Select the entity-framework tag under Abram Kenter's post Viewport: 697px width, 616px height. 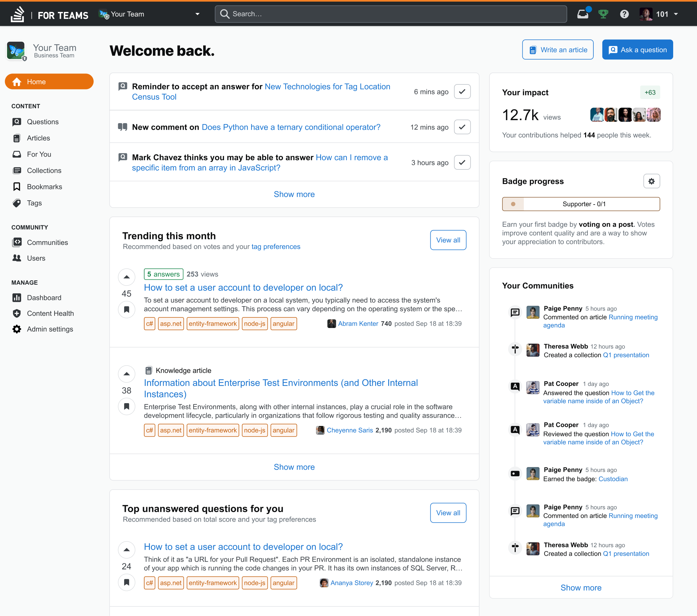[213, 324]
